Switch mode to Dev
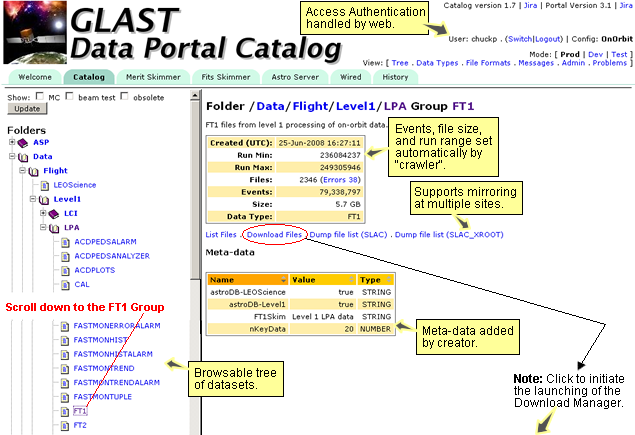Image resolution: width=635 pixels, height=435 pixels. (x=595, y=54)
